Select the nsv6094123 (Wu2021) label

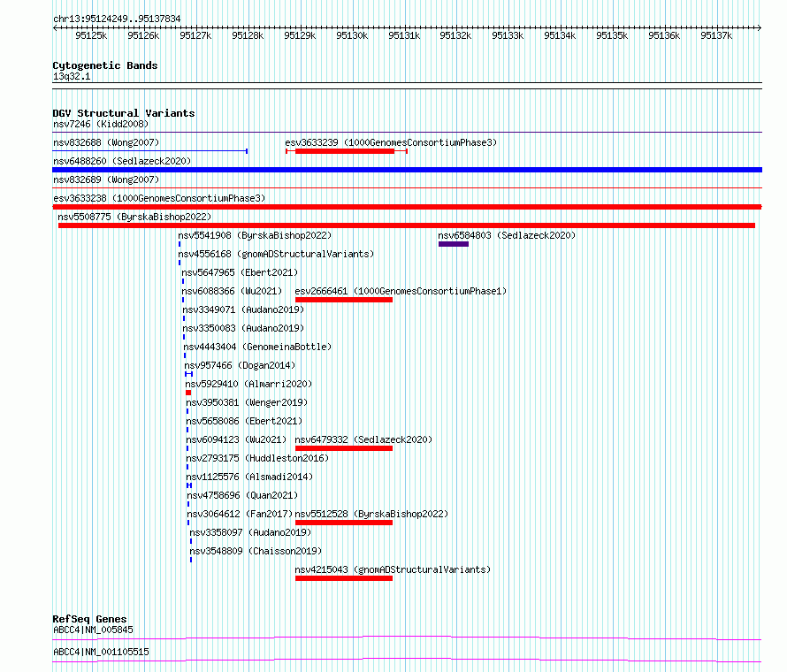(x=236, y=439)
